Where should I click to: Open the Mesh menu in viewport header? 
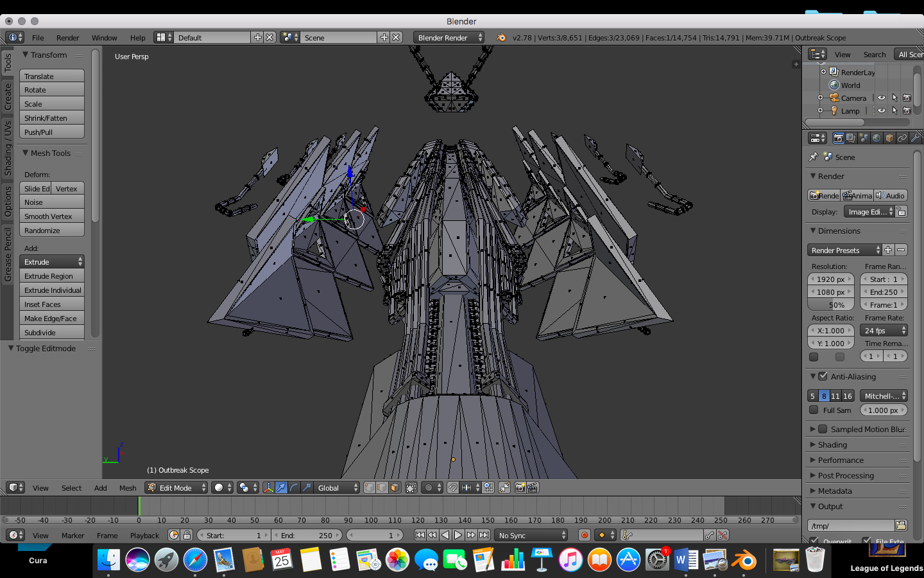128,487
